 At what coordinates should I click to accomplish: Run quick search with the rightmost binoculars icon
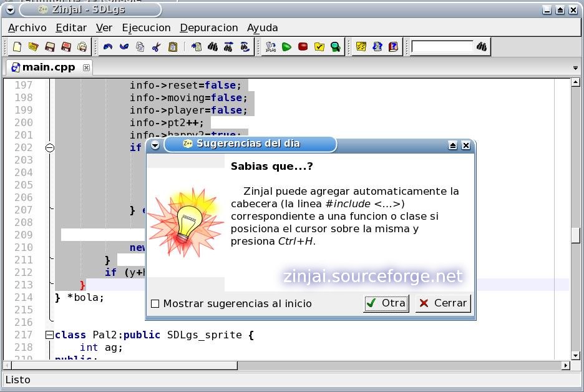pos(482,47)
